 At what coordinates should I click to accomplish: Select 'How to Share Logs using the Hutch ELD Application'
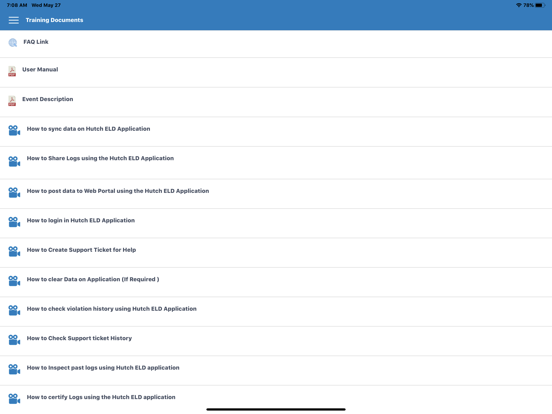[x=276, y=163]
